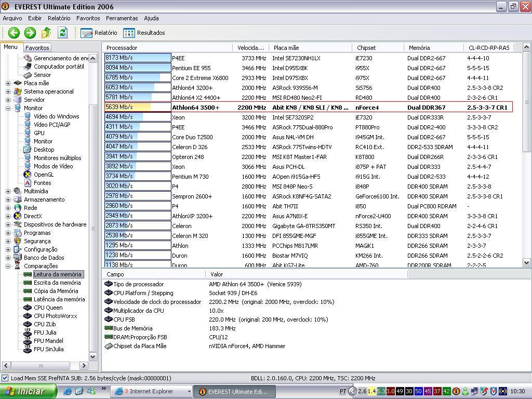
Task: Select CPU ZLib benchmark icon
Action: 28,324
